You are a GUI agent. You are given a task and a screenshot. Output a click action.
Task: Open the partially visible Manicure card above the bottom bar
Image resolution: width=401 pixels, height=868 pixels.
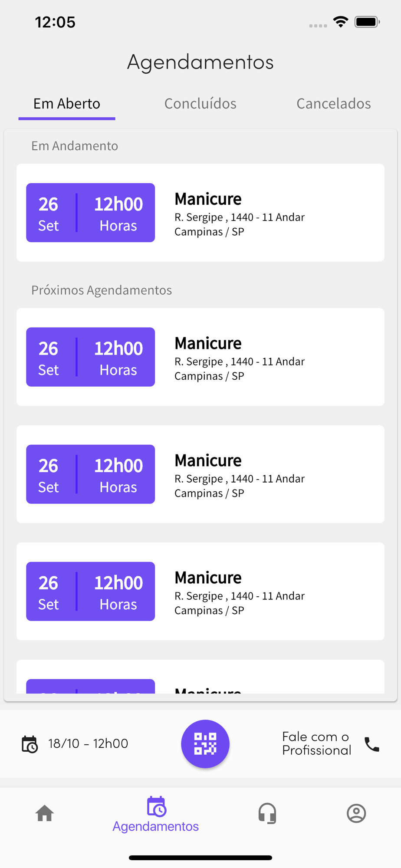(200, 676)
